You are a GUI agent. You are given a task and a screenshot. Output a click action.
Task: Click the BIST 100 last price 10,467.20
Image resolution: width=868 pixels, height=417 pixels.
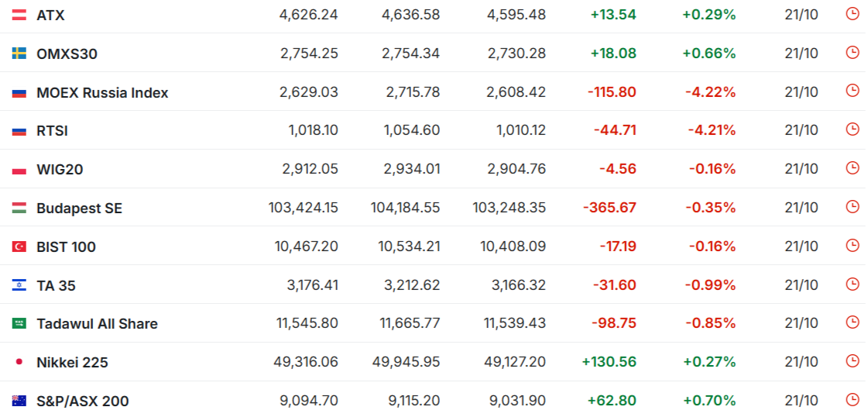pos(306,246)
